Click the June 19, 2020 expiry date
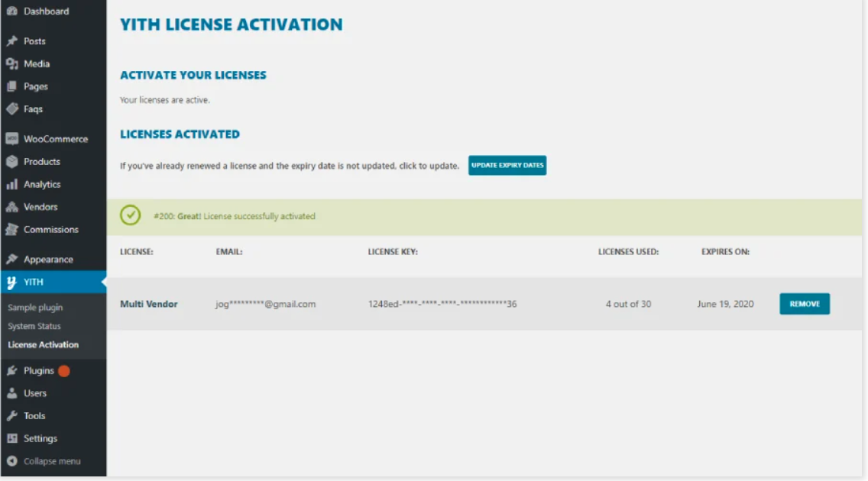The height and width of the screenshot is (481, 868). [725, 304]
